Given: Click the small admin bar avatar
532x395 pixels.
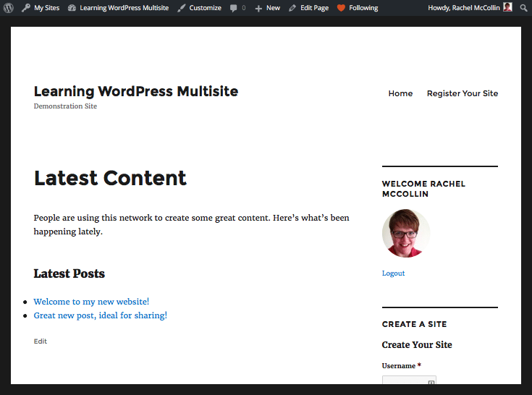Looking at the screenshot, I should tap(507, 7).
